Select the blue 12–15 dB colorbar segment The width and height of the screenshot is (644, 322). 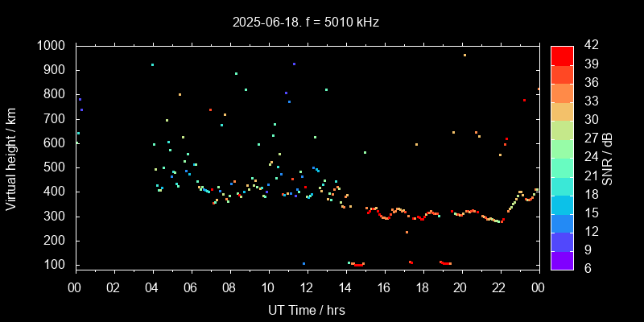(x=562, y=222)
